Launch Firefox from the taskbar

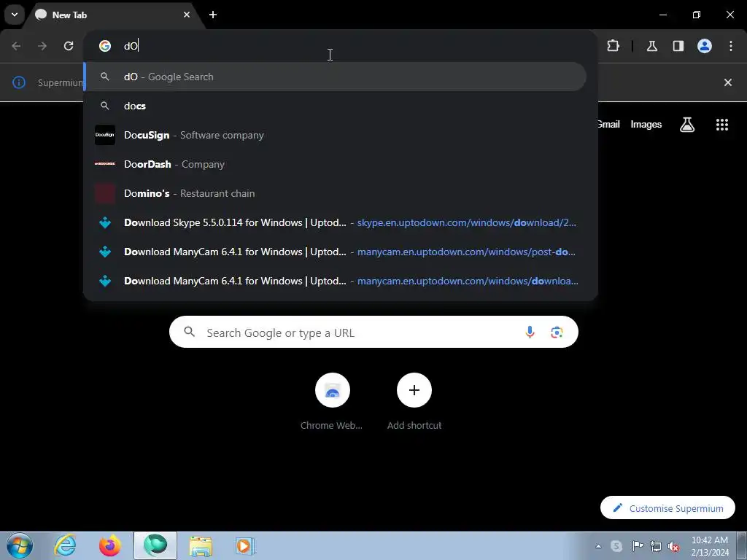click(110, 545)
